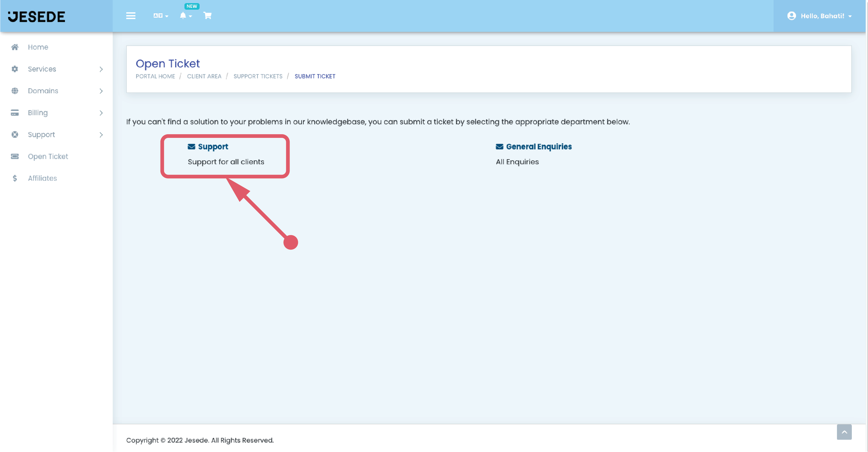Choose the General Enquiries department
Image resolution: width=868 pixels, height=452 pixels.
coord(538,147)
